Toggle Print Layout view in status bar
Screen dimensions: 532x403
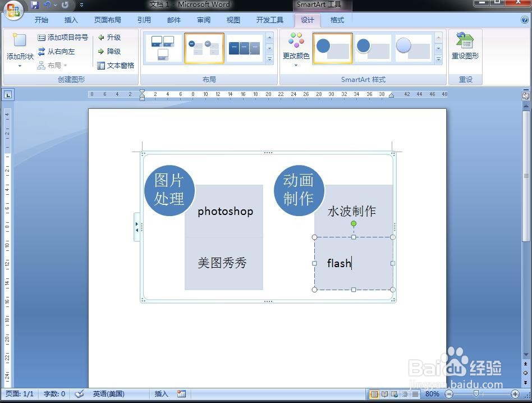click(374, 394)
